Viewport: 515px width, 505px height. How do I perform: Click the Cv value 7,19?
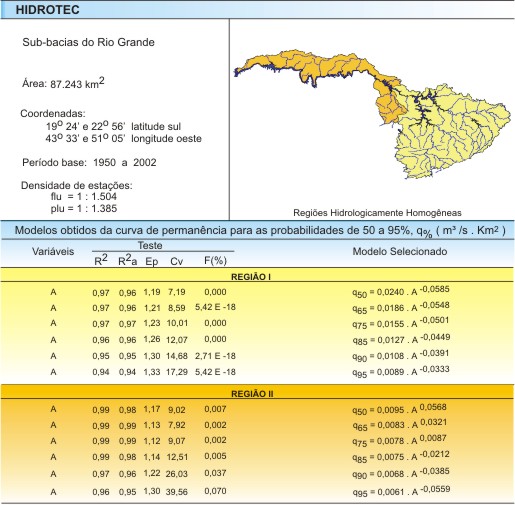coord(176,292)
